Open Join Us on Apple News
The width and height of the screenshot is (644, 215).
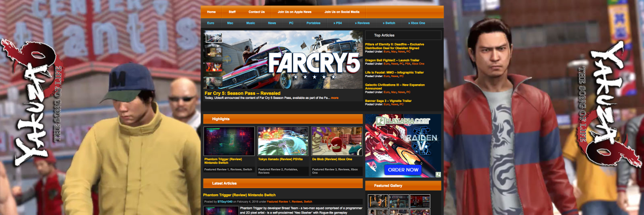pyautogui.click(x=294, y=12)
